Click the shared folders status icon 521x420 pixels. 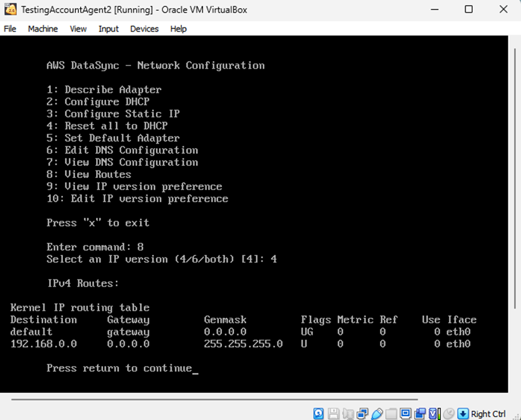391,414
